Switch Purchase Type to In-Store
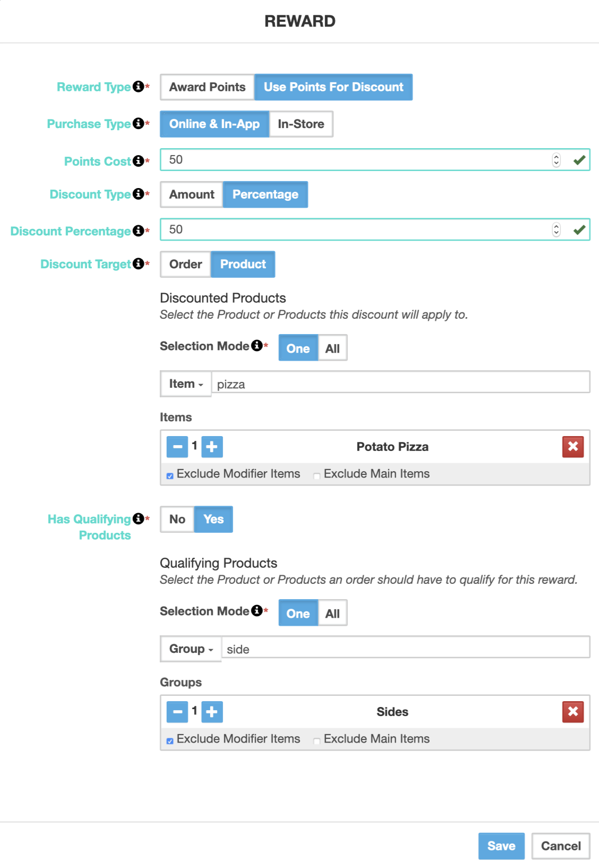This screenshot has height=868, width=599. [x=301, y=124]
